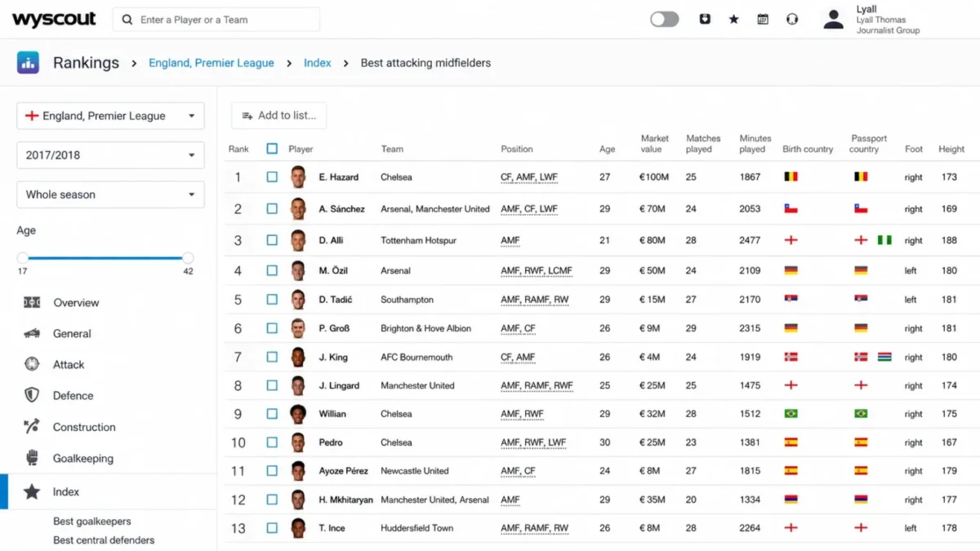Click the Goalkeeping glove icon
Viewport: 980px width, 551px height.
(x=32, y=458)
